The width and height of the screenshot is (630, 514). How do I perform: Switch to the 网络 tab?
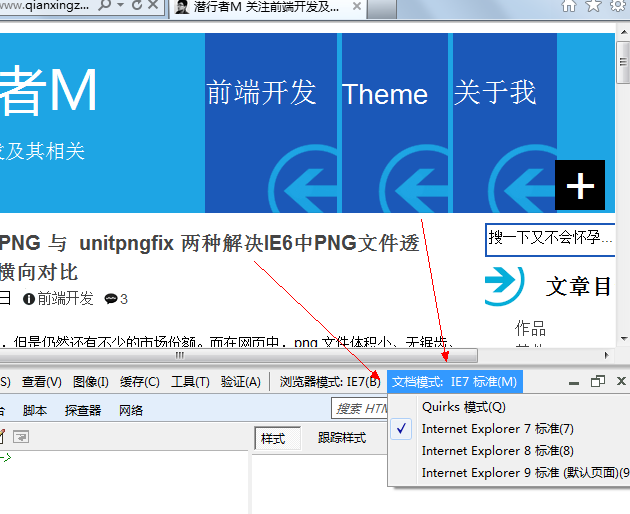click(131, 410)
